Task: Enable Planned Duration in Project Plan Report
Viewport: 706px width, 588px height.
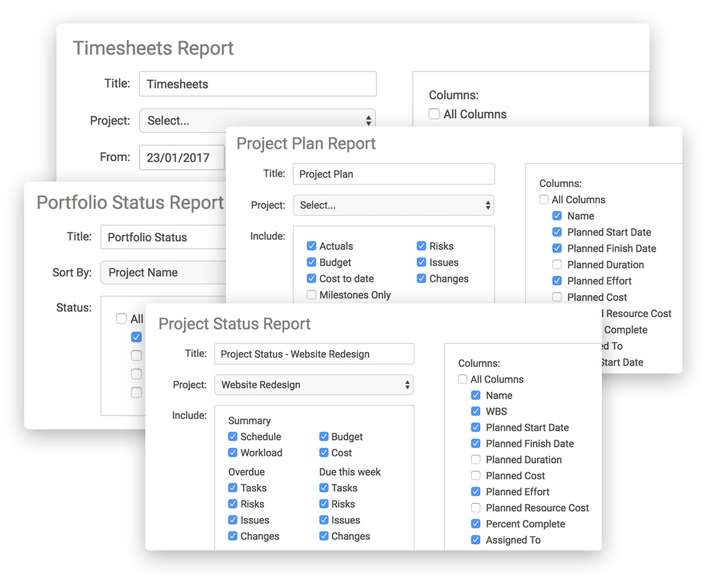Action: click(557, 265)
